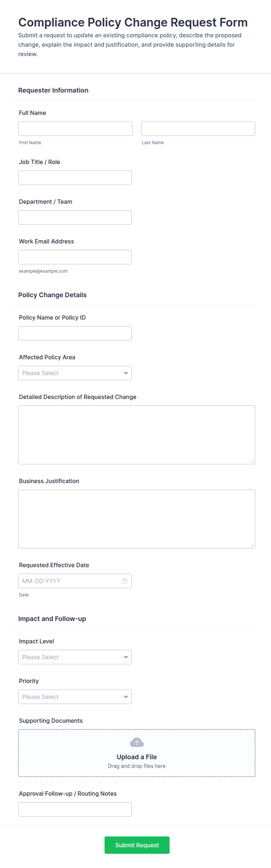Click the Requested Effective Date input

point(75,581)
